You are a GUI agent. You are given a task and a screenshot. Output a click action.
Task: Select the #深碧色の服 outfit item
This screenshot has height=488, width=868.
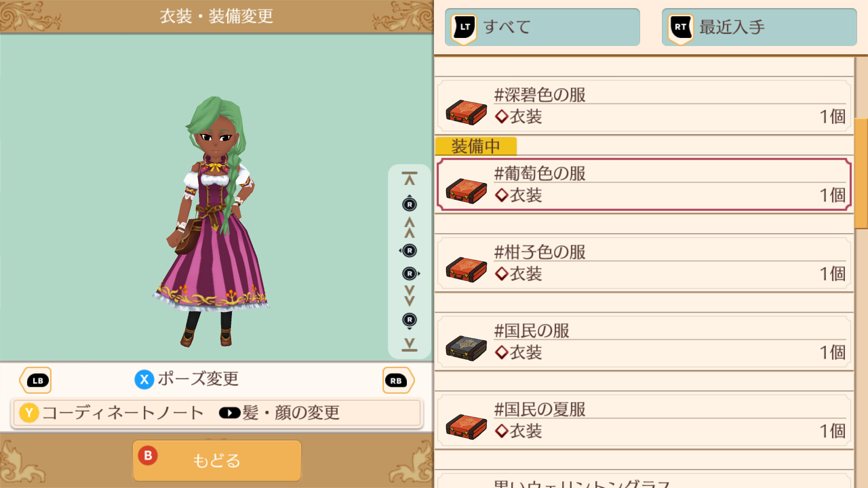point(644,106)
